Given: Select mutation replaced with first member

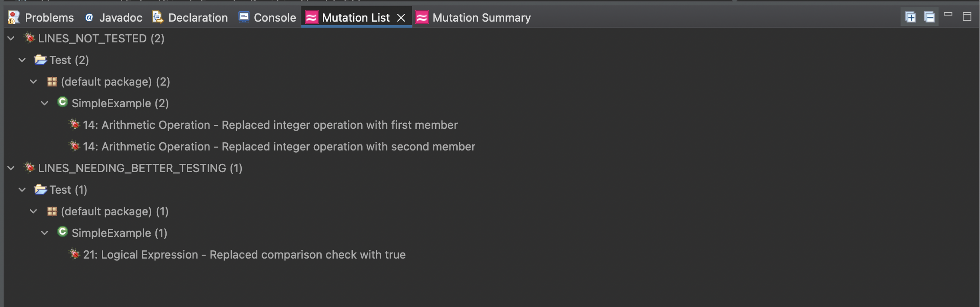Looking at the screenshot, I should pos(270,125).
